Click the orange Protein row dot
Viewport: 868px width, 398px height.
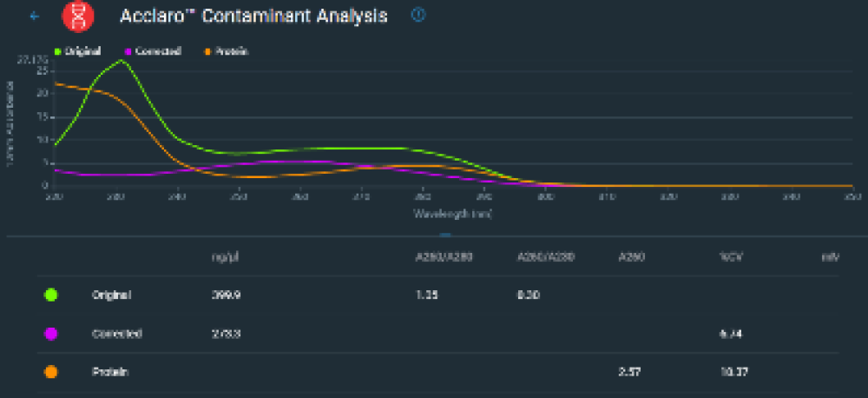(51, 371)
